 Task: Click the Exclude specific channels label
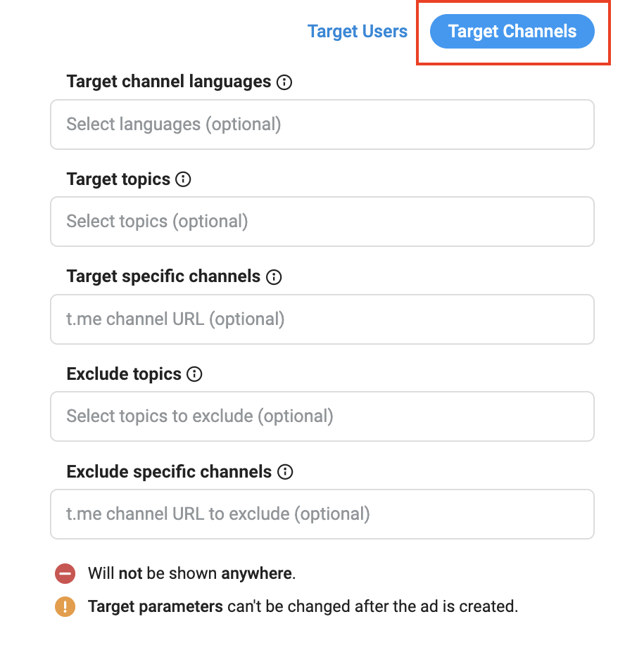169,471
